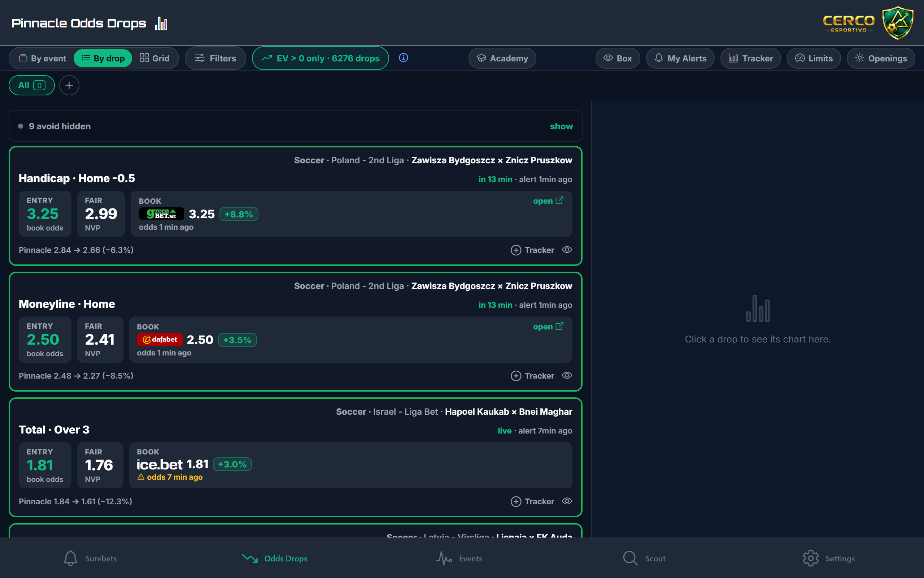Select the All group chip
Viewport: 924px width, 578px height.
32,85
